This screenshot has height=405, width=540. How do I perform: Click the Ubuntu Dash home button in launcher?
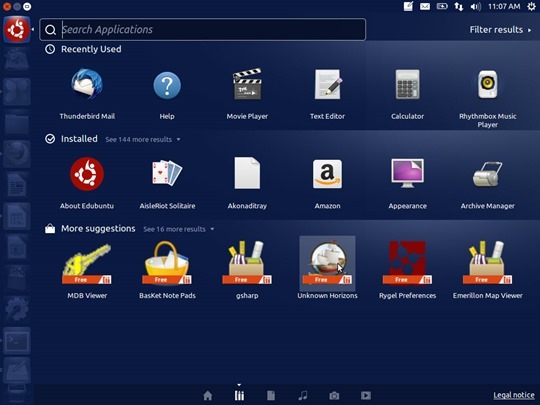coord(17,30)
